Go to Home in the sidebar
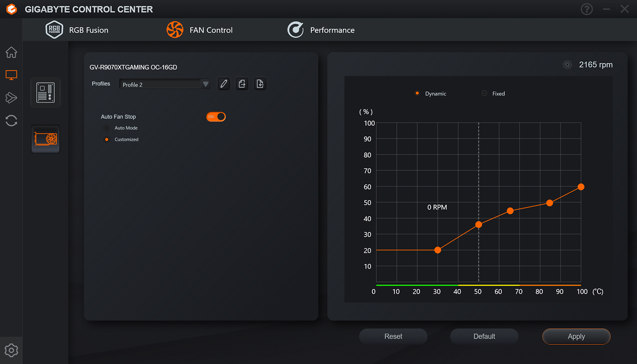The image size is (637, 364). (11, 52)
